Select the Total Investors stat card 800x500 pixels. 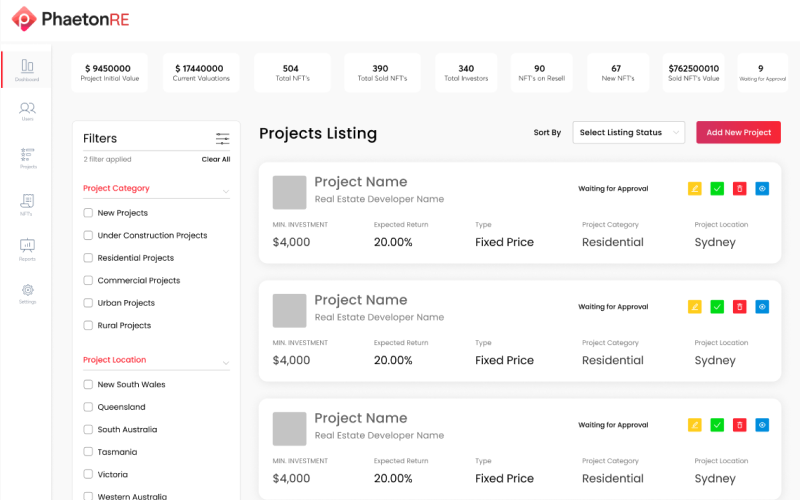(x=466, y=73)
